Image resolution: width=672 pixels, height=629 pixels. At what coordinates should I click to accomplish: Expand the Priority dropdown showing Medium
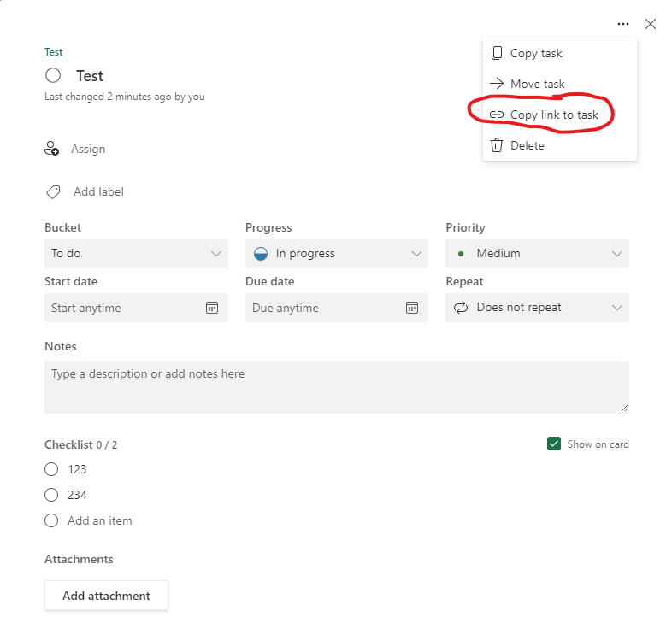pos(538,254)
